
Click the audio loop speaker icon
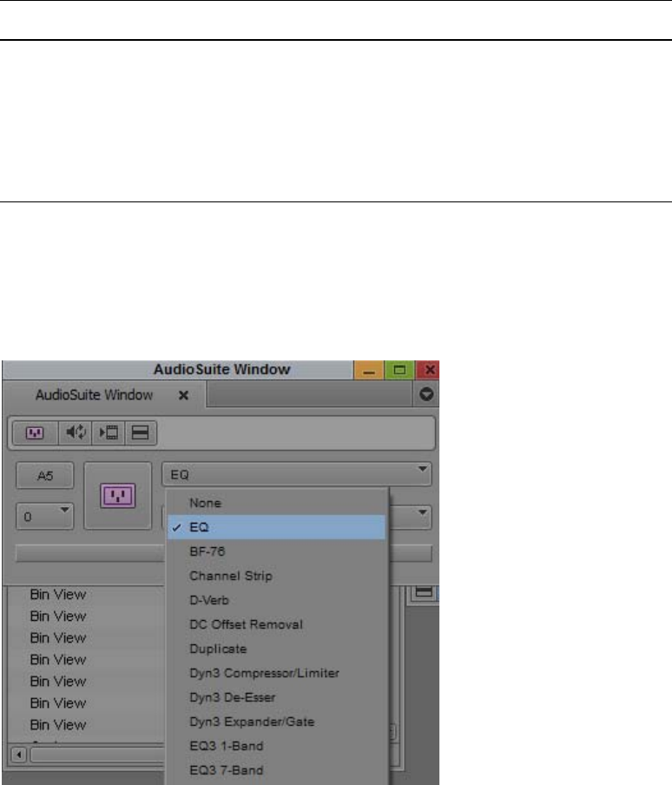76,432
